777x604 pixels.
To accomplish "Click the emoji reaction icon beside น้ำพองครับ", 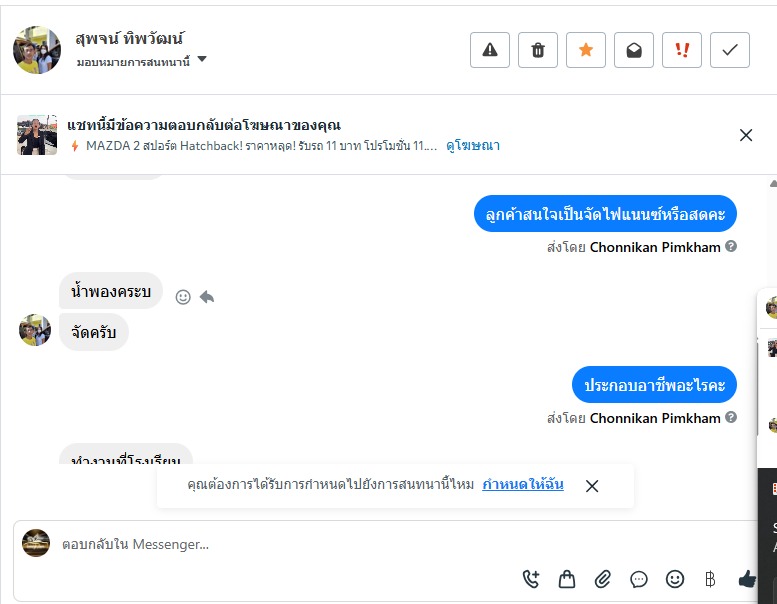I will pos(183,297).
